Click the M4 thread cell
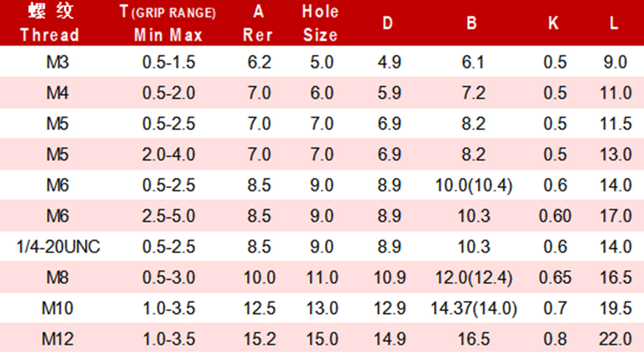This screenshot has width=644, height=352. 58,93
